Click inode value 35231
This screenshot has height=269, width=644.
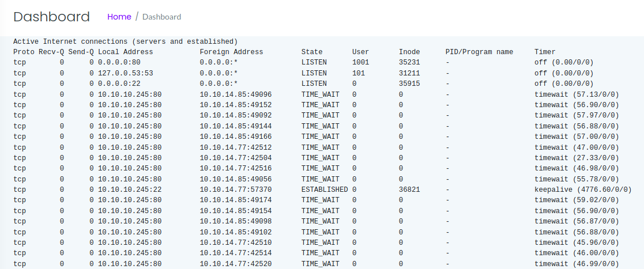[409, 63]
